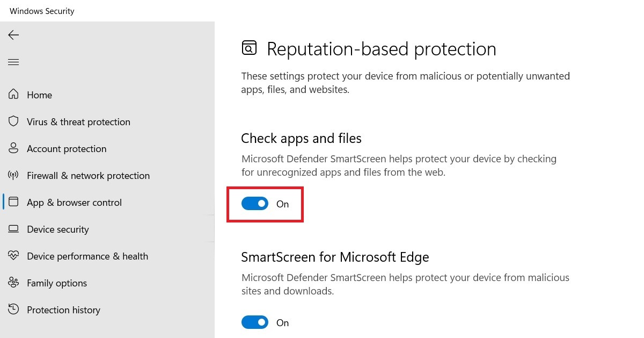Select the Family options people icon

13,283
